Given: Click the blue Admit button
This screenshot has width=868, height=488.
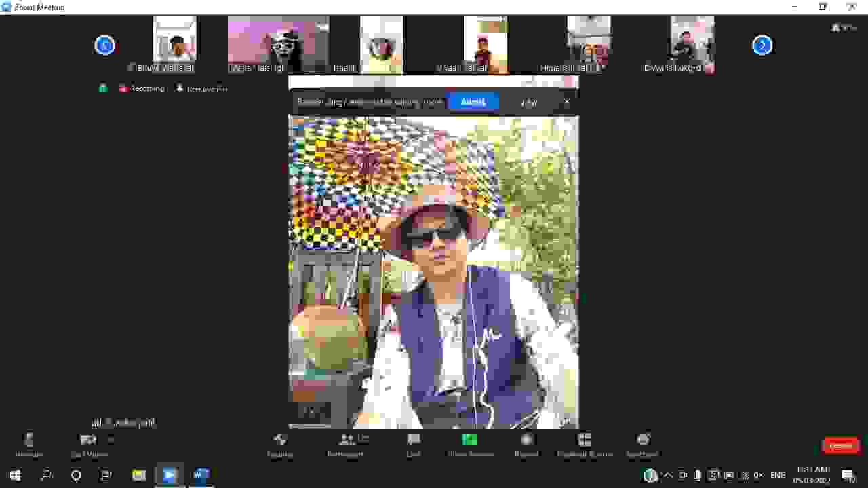Looking at the screenshot, I should coord(473,102).
